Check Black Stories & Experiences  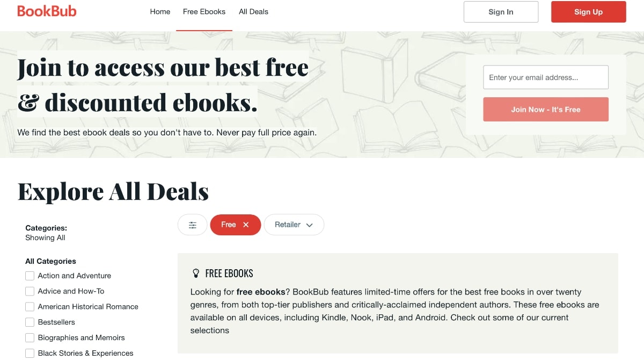(x=30, y=353)
